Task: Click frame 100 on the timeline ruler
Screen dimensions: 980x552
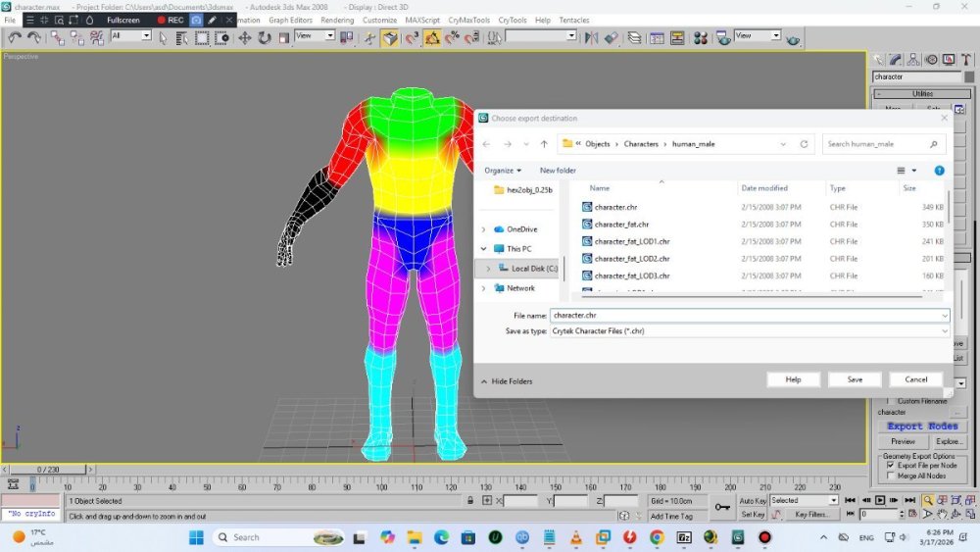Action: pyautogui.click(x=381, y=486)
